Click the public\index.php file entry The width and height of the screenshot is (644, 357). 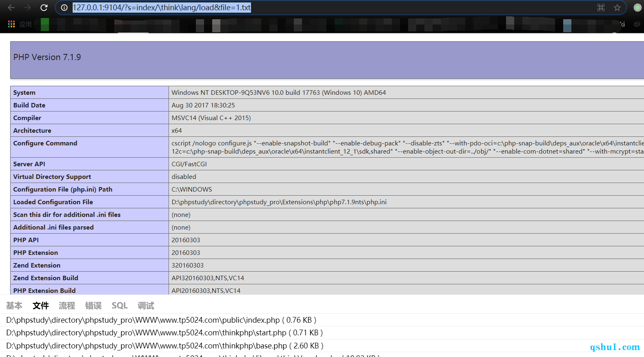(x=161, y=320)
